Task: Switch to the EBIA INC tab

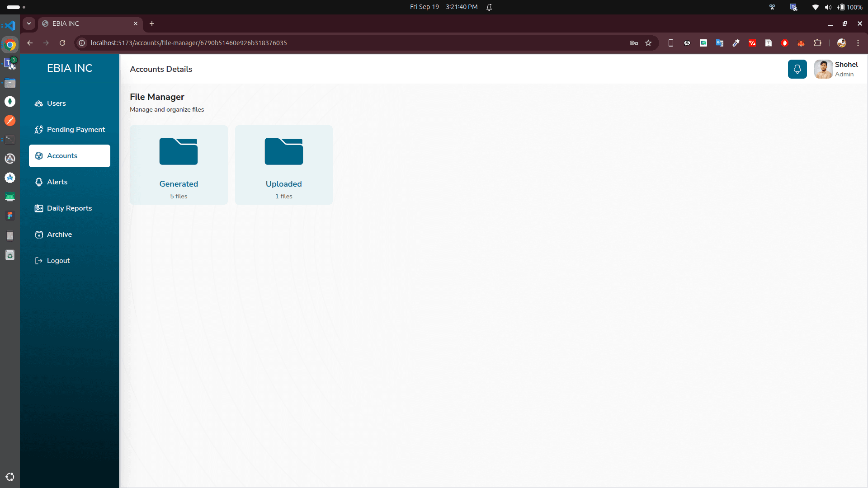Action: click(81, 23)
